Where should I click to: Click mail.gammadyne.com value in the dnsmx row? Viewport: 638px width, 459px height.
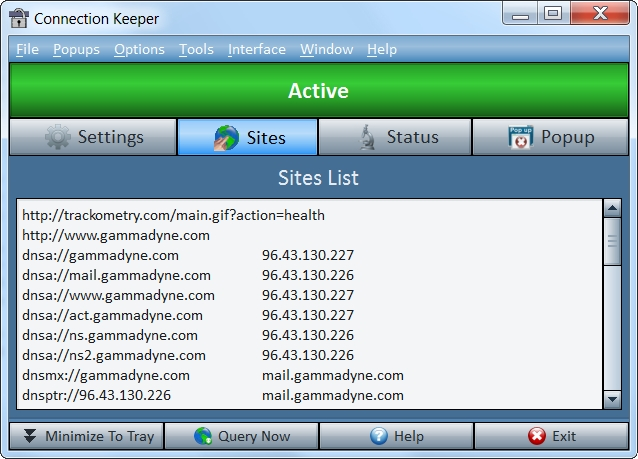332,375
